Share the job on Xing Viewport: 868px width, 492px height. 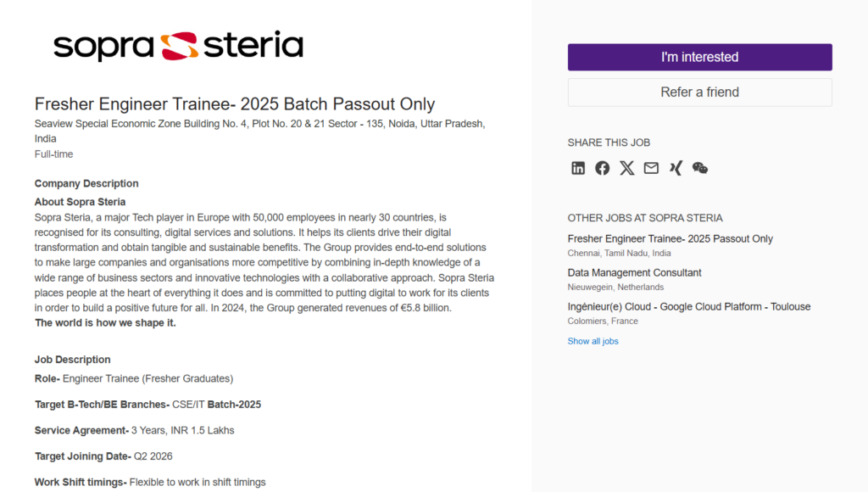click(676, 168)
